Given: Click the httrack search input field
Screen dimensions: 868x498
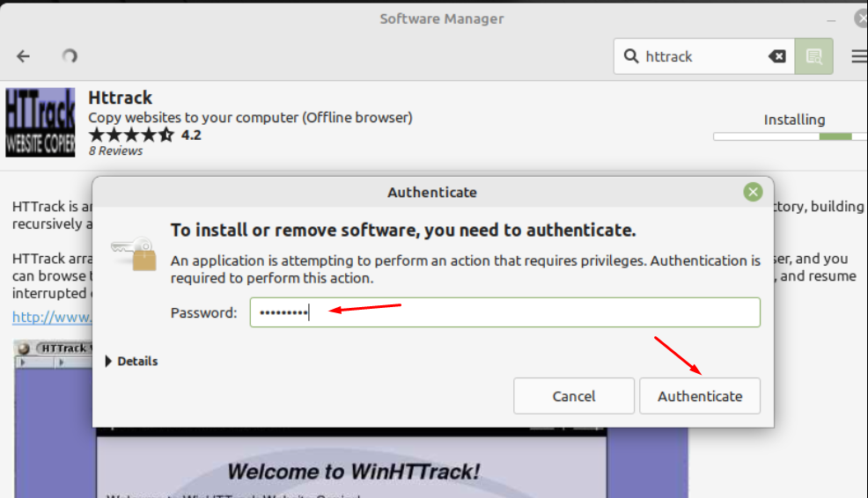Looking at the screenshot, I should tap(703, 56).
